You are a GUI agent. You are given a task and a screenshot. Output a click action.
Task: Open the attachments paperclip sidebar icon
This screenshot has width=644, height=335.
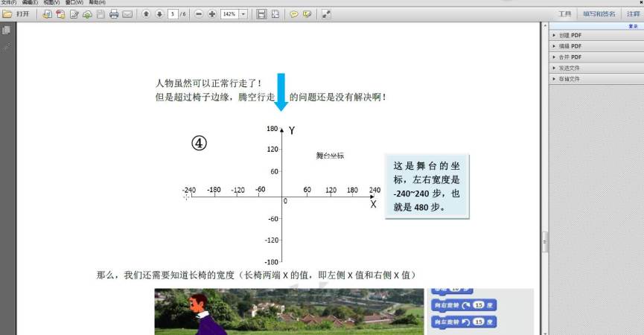pos(6,48)
